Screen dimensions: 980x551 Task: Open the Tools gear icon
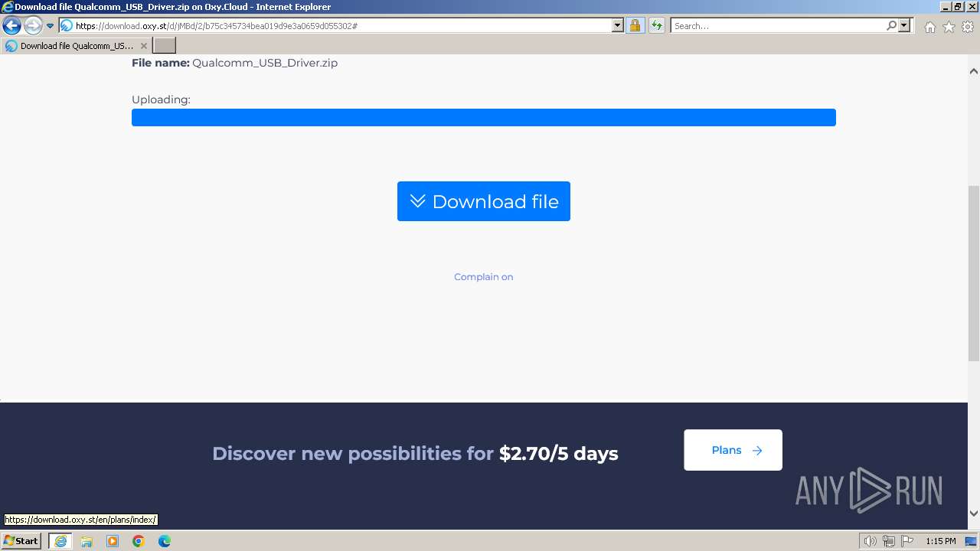(968, 27)
